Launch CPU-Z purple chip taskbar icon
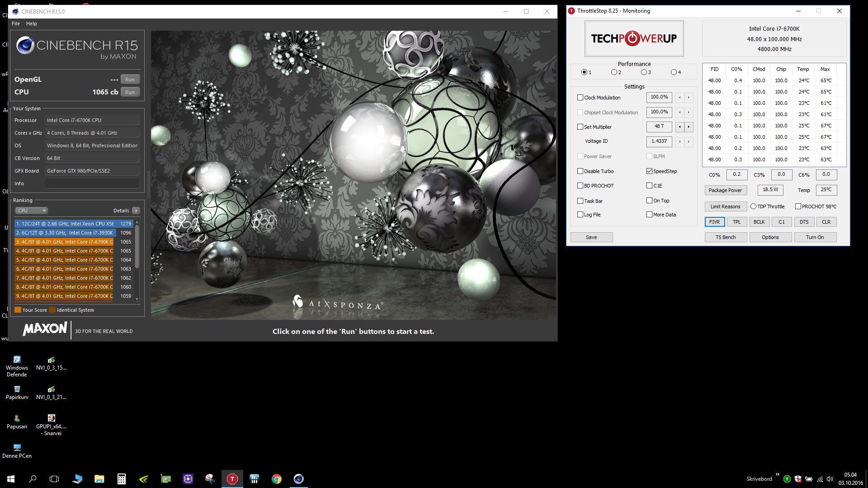 188,479
